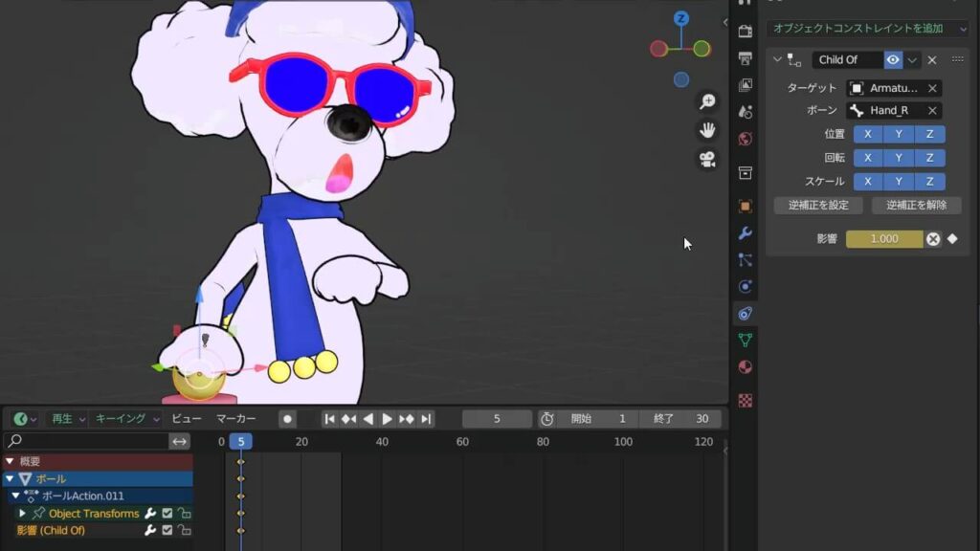980x551 pixels.
Task: Click the 影響 influence slider 1.000
Action: coord(884,238)
